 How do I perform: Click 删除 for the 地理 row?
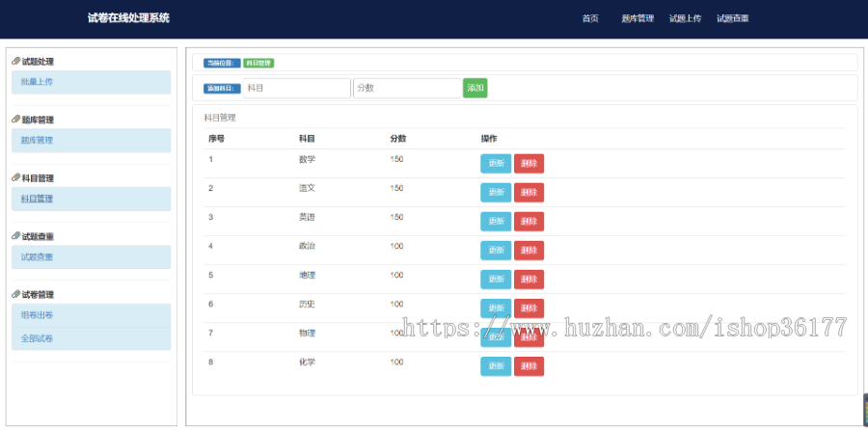pyautogui.click(x=529, y=280)
